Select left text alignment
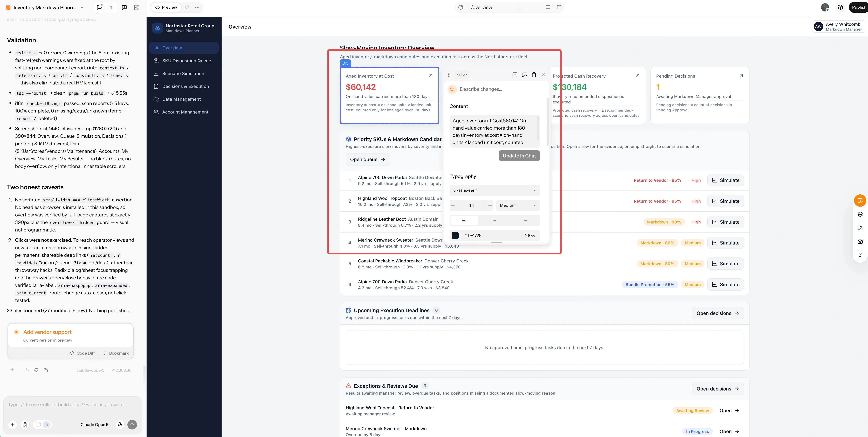 click(464, 221)
